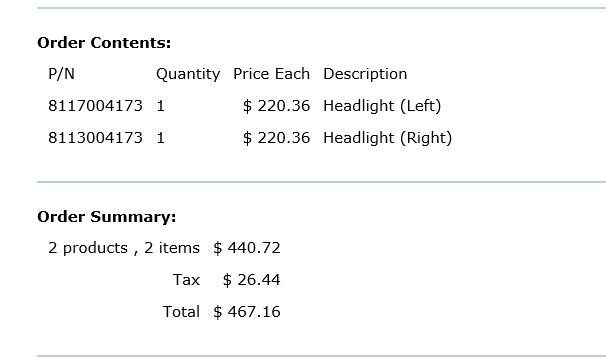Click the Headlight (Left) quantity value
Screen dimensions: 606x363
[161, 106]
